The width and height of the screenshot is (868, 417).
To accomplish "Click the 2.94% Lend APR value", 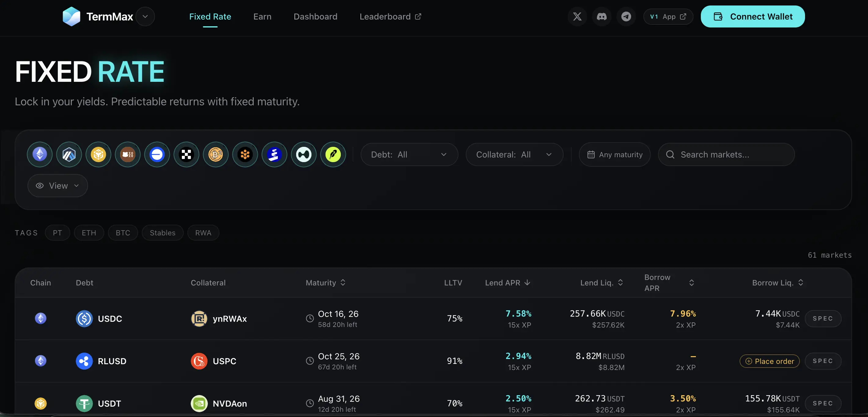I will coord(518,356).
